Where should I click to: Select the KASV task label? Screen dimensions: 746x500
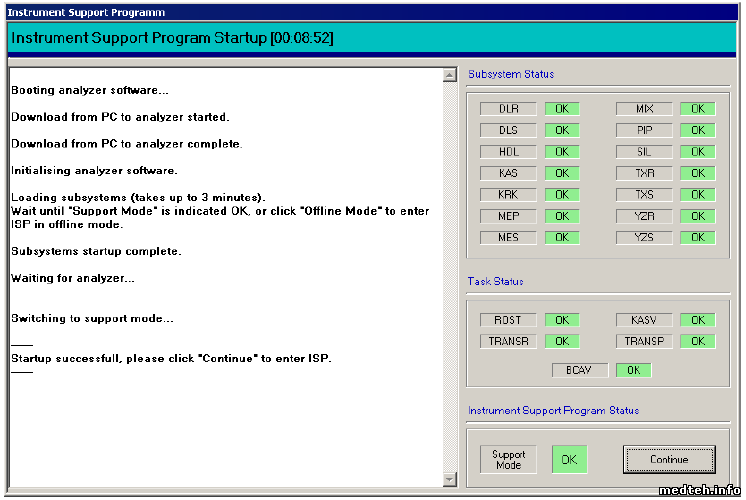pyautogui.click(x=644, y=320)
